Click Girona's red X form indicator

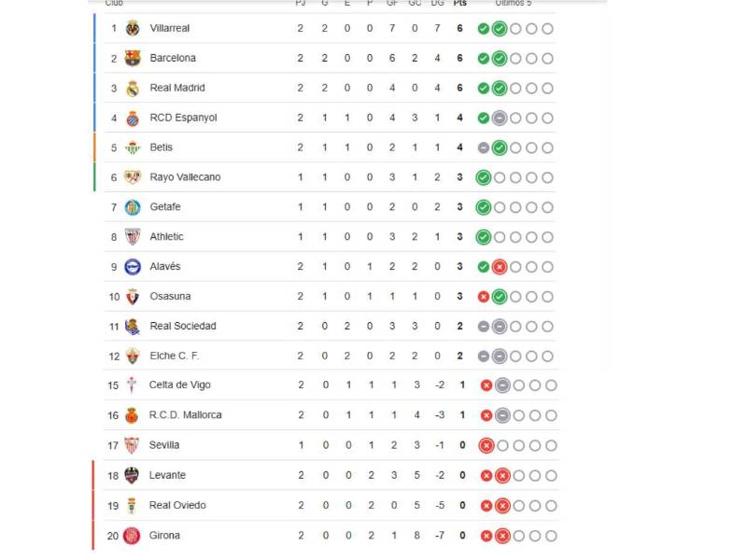(486, 535)
